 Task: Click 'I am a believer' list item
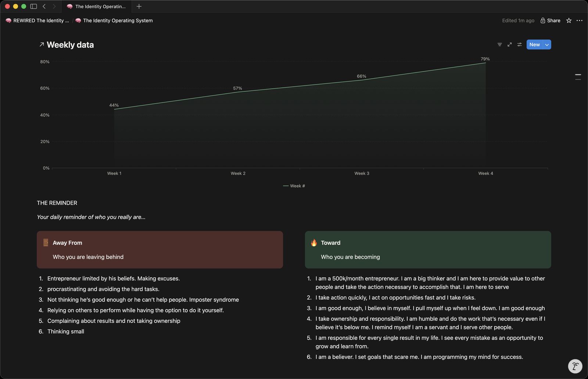click(x=419, y=357)
